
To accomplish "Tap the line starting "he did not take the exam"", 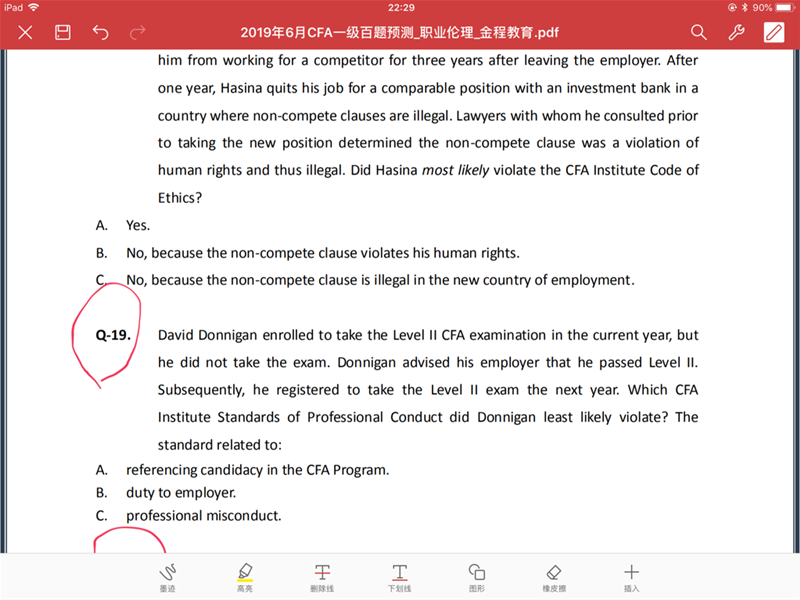I will [428, 363].
